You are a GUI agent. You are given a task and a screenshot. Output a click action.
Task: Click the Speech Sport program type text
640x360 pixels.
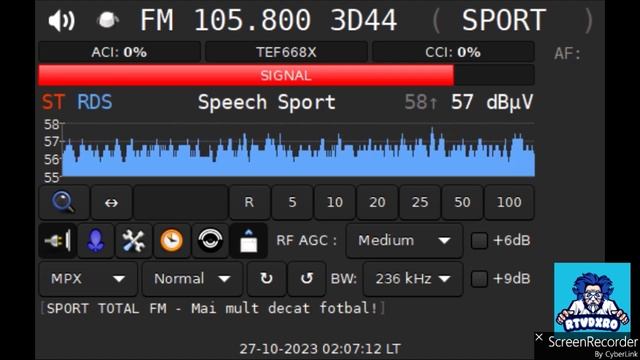[267, 102]
